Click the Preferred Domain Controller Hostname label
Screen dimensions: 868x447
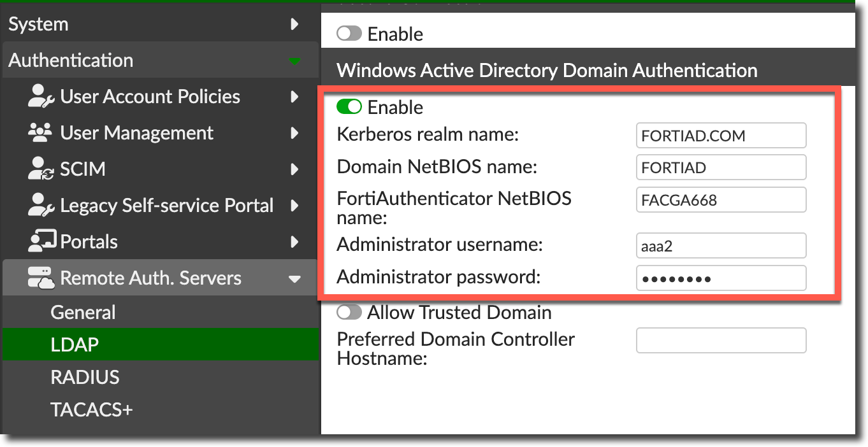(x=456, y=348)
